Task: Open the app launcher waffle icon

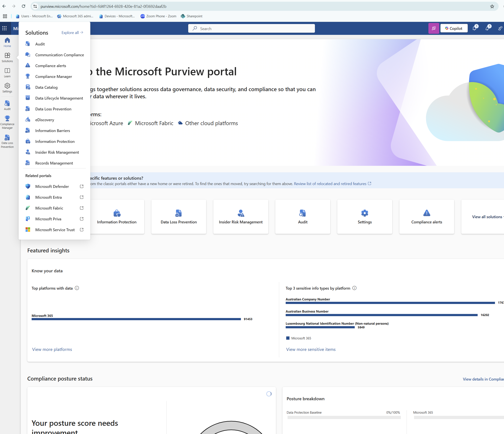Action: point(4,28)
